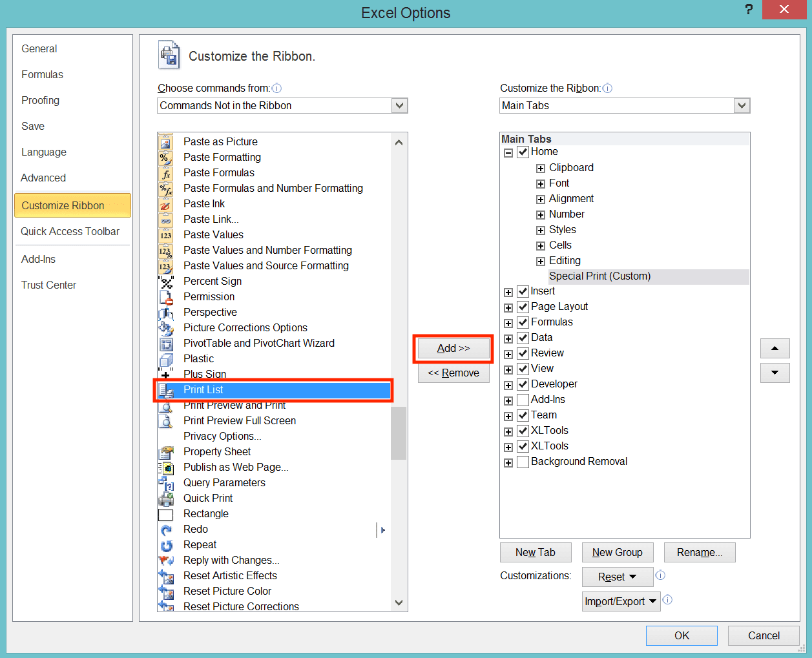Click the << Remove button
Screen dimensions: 812x658
(453, 373)
